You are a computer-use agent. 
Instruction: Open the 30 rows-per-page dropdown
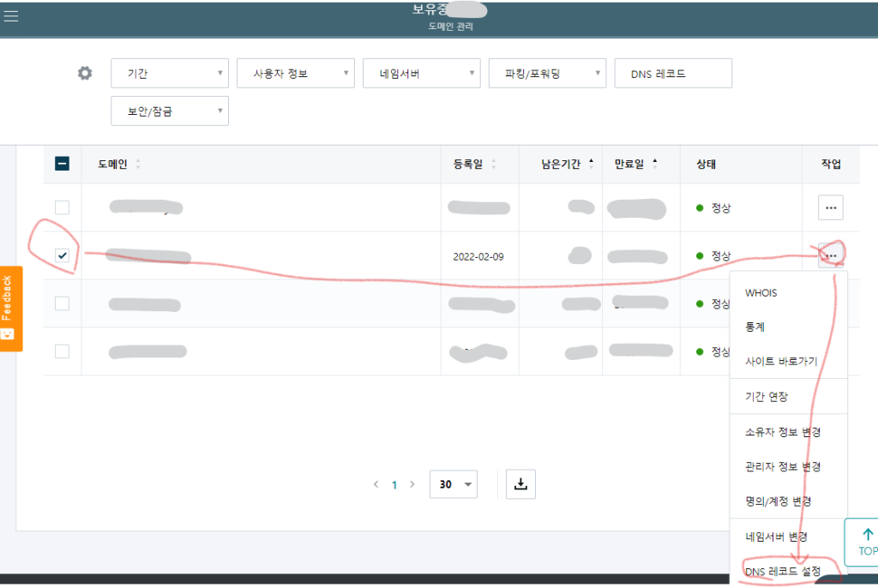[453, 484]
